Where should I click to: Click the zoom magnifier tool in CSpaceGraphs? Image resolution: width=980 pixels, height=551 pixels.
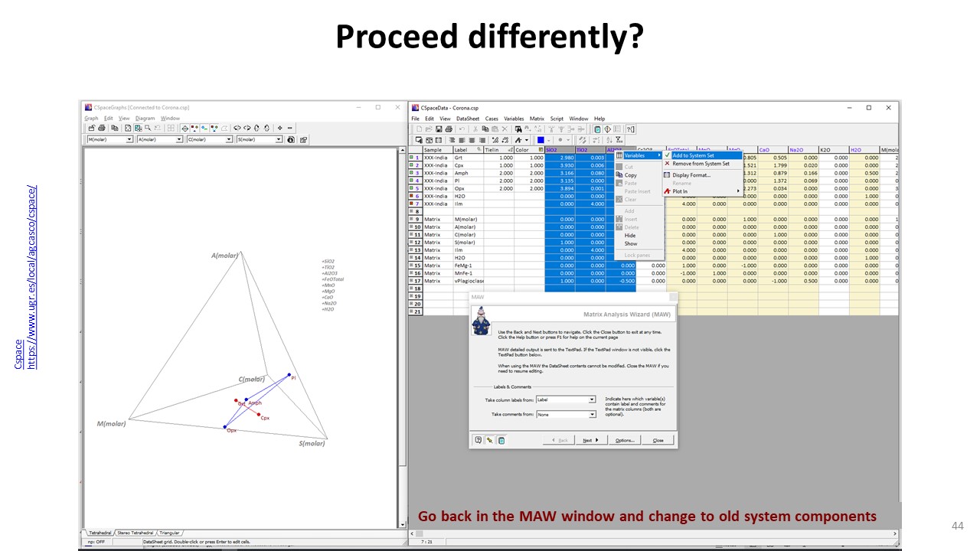coord(146,129)
